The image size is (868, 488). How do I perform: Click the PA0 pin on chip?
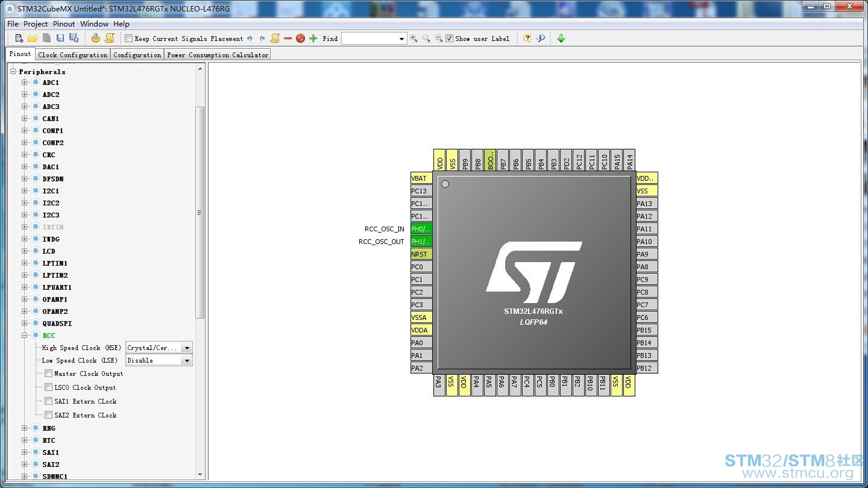pos(421,343)
